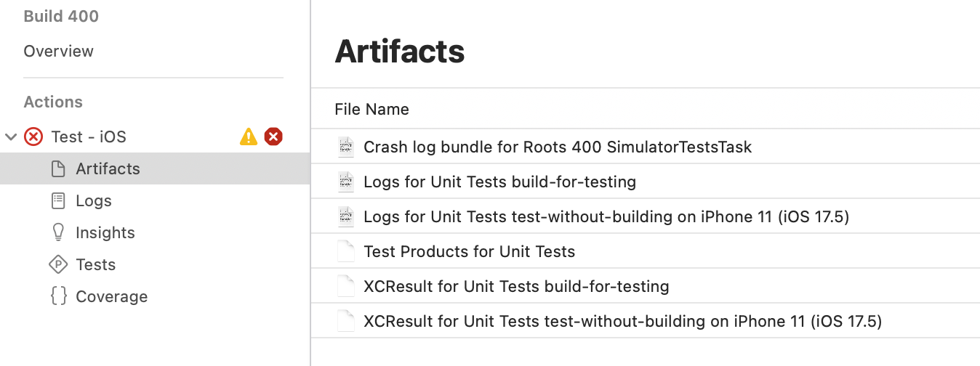
Task: Click the Tests diamond icon
Action: pyautogui.click(x=58, y=264)
